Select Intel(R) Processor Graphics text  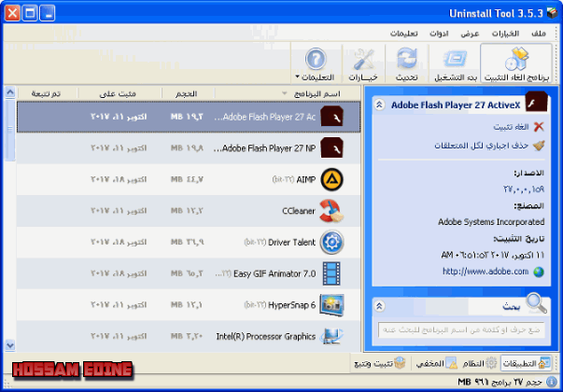pyautogui.click(x=266, y=336)
